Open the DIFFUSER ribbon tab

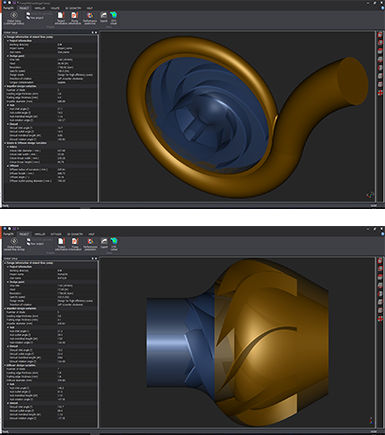(x=56, y=234)
